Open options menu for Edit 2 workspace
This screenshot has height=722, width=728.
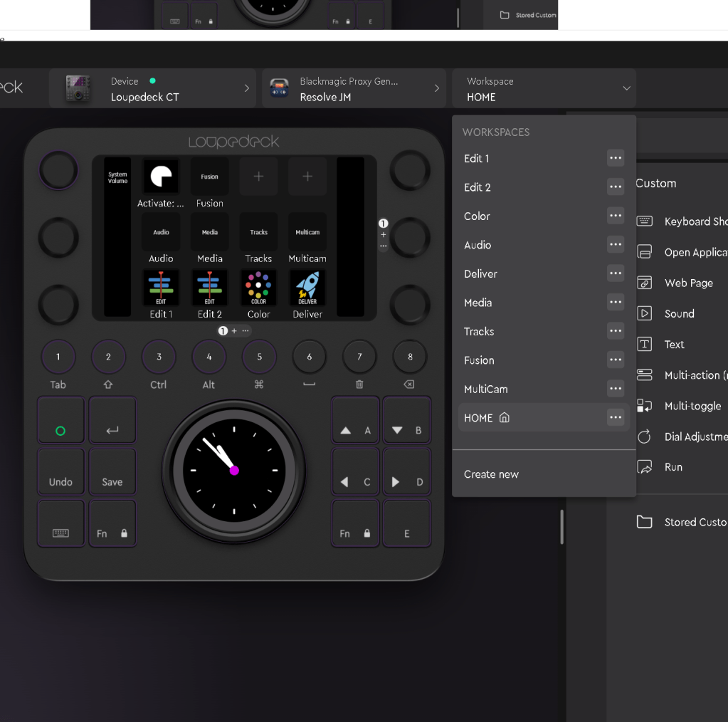[616, 187]
